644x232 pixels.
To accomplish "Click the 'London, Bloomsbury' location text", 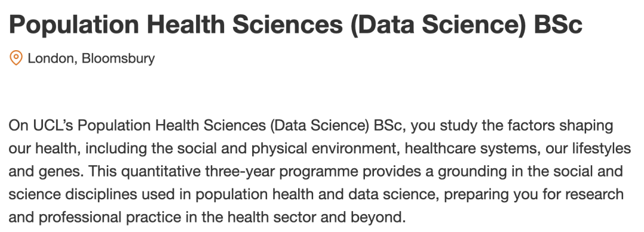I will [x=91, y=58].
